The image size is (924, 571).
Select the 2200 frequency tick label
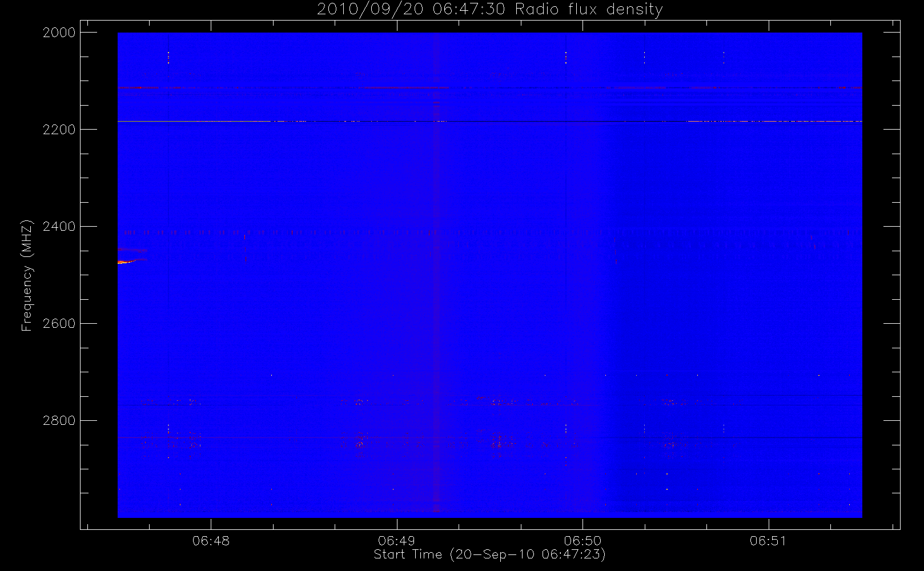(x=59, y=130)
